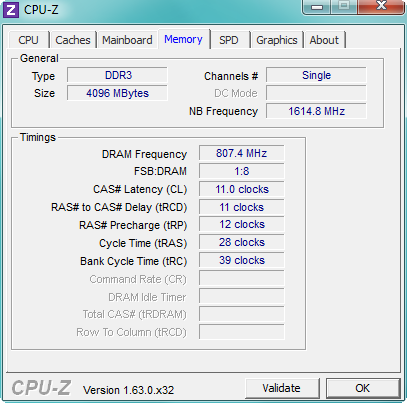Screen dimensions: 407x403
Task: Select the Mainboard tab
Action: (127, 40)
